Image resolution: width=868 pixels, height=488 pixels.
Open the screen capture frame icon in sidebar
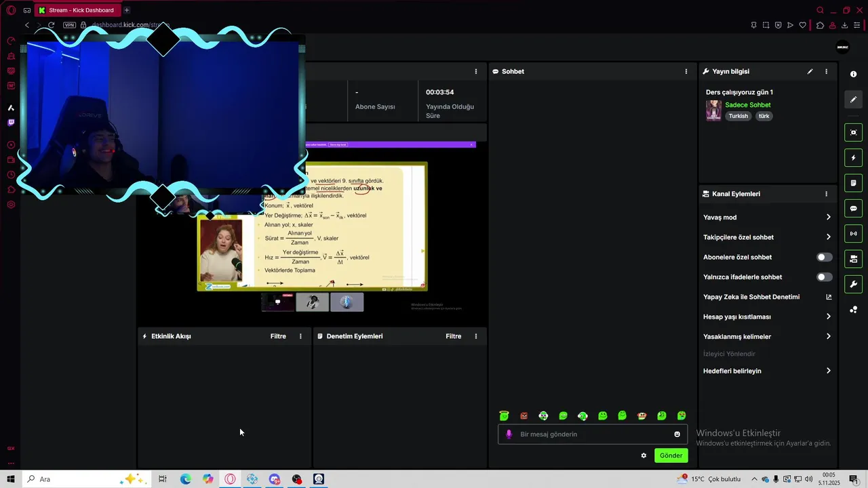tap(853, 132)
